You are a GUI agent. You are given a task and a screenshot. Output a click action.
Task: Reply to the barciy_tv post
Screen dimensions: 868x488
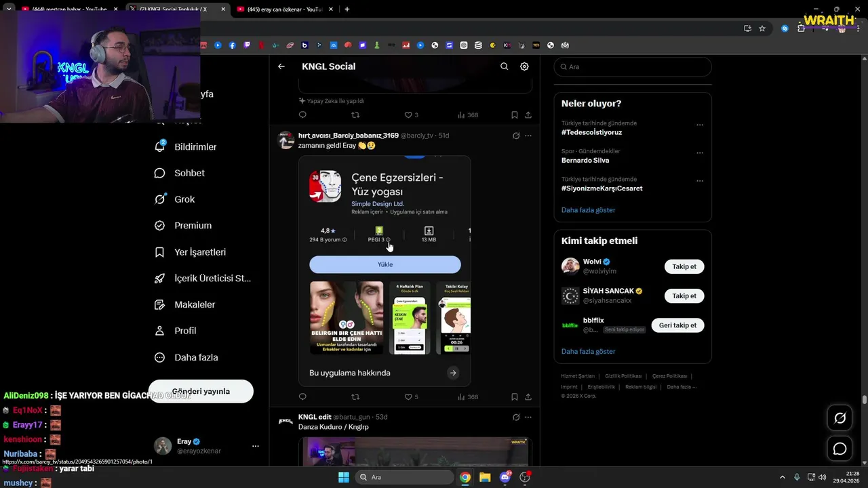tap(302, 396)
